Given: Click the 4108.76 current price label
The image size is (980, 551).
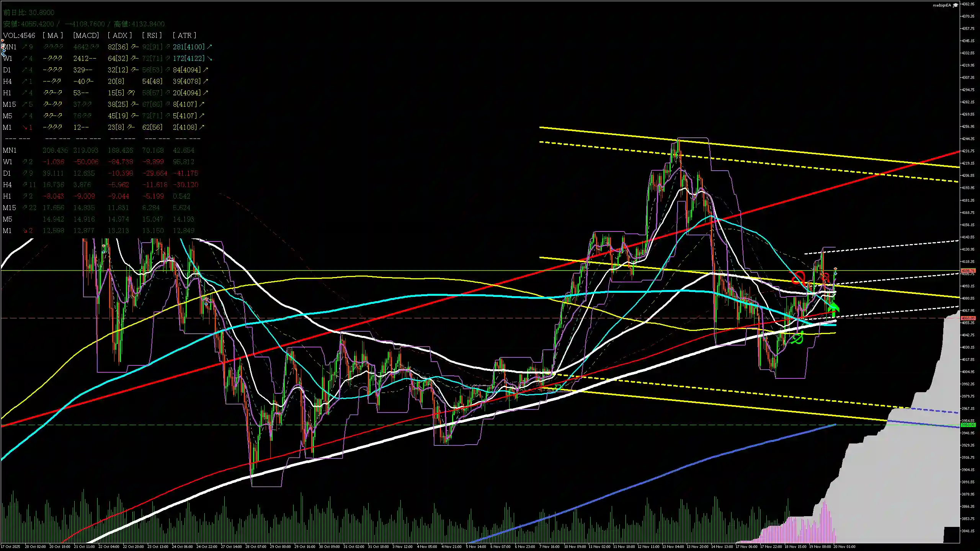Looking at the screenshot, I should click(968, 271).
